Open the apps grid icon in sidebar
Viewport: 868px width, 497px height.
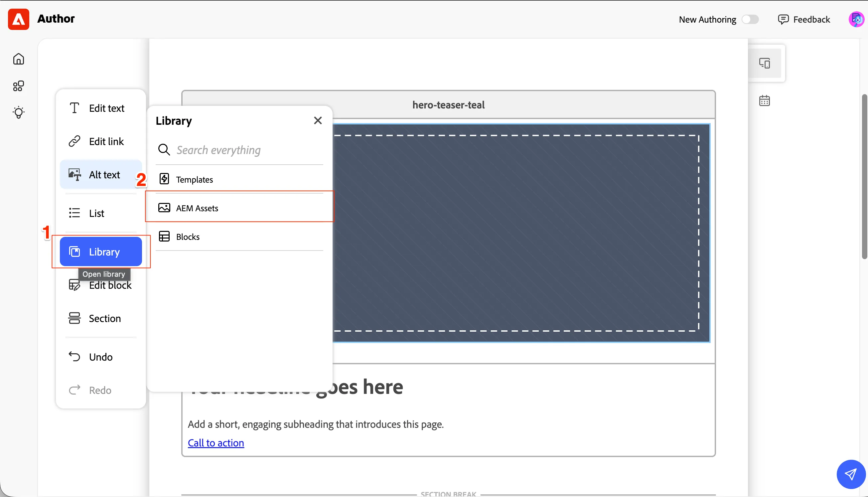click(18, 86)
